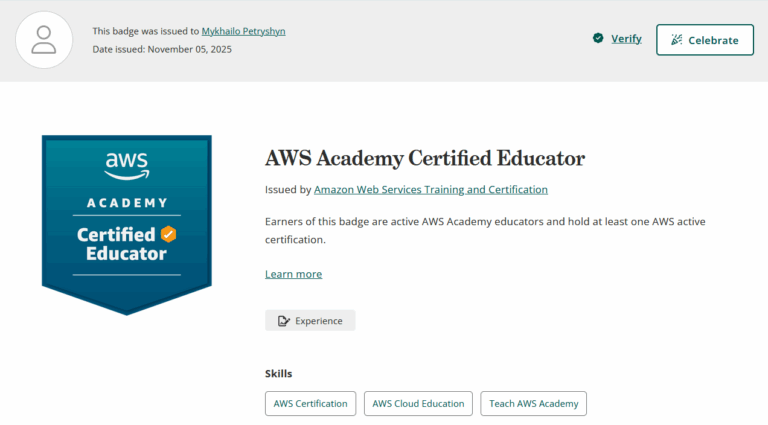This screenshot has height=425, width=768.
Task: Click the profile avatar placeholder icon
Action: click(44, 40)
